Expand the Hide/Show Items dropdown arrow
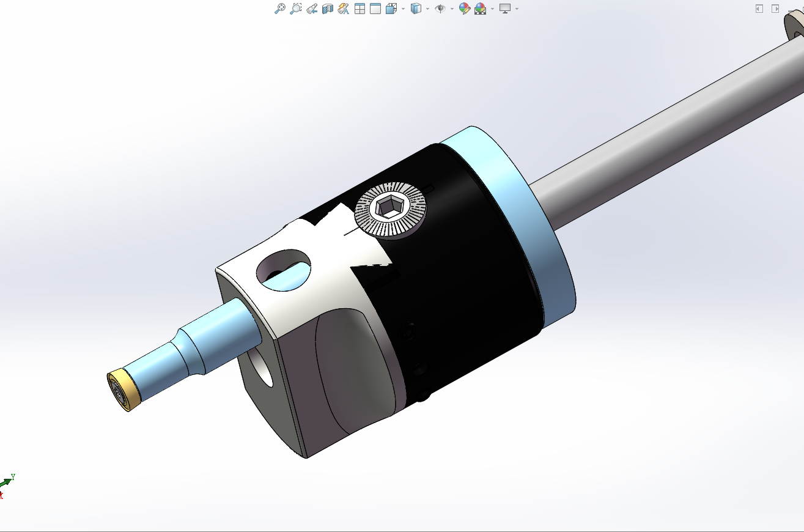Viewport: 804px width, 532px height. (451, 9)
